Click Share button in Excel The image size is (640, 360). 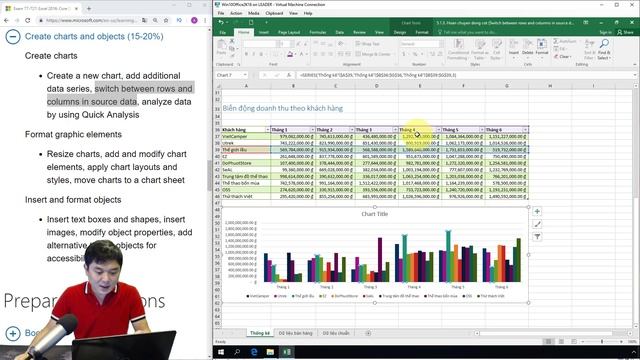click(x=625, y=32)
